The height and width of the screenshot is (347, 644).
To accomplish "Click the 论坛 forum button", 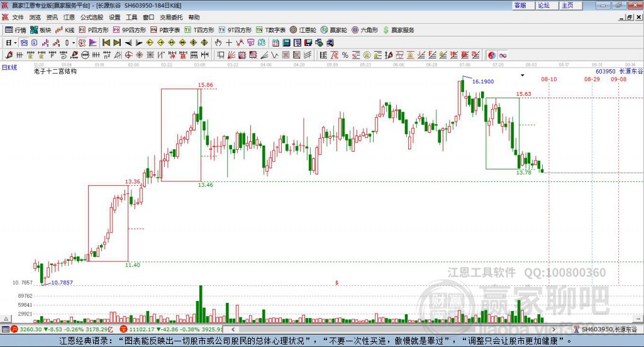I will [x=547, y=5].
